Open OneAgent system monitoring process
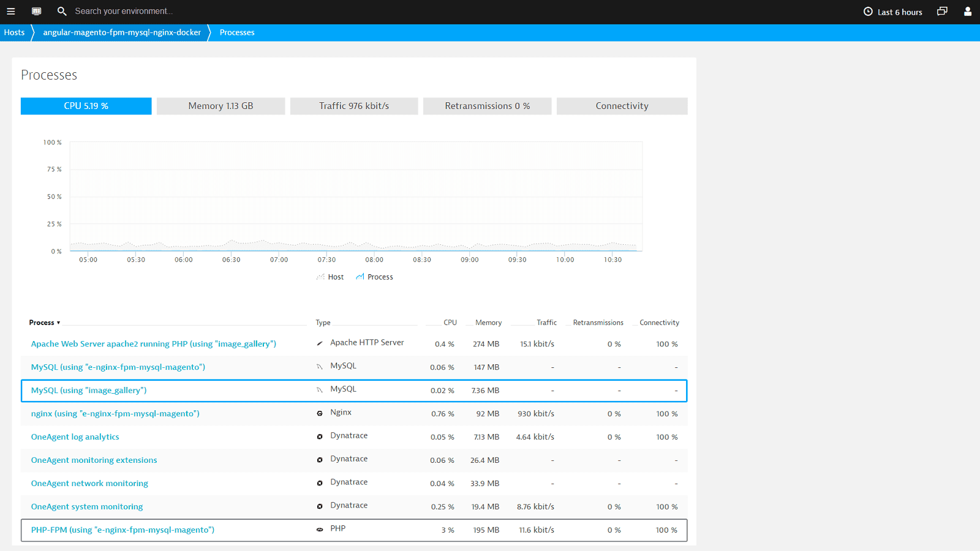Image resolution: width=980 pixels, height=551 pixels. click(87, 507)
